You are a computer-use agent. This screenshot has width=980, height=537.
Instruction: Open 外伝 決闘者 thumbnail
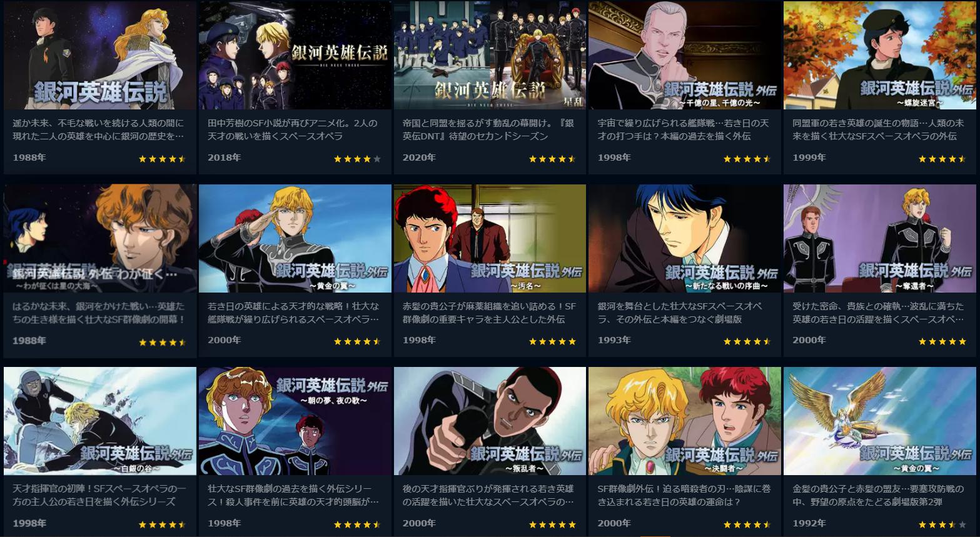[685, 421]
